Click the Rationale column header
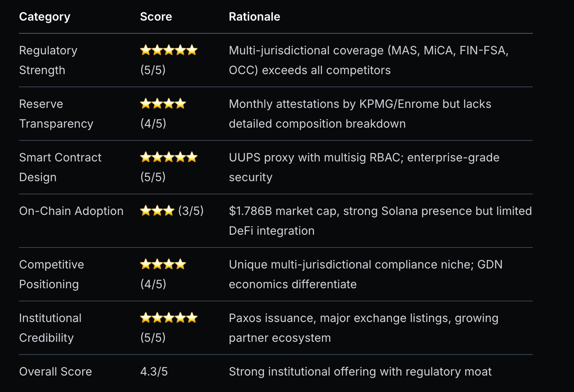 coord(254,16)
